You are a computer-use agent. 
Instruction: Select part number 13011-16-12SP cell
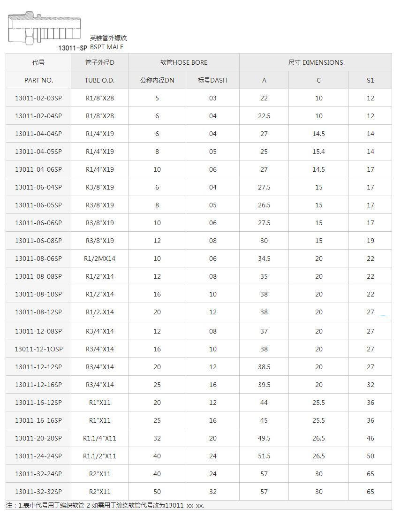coord(38,403)
